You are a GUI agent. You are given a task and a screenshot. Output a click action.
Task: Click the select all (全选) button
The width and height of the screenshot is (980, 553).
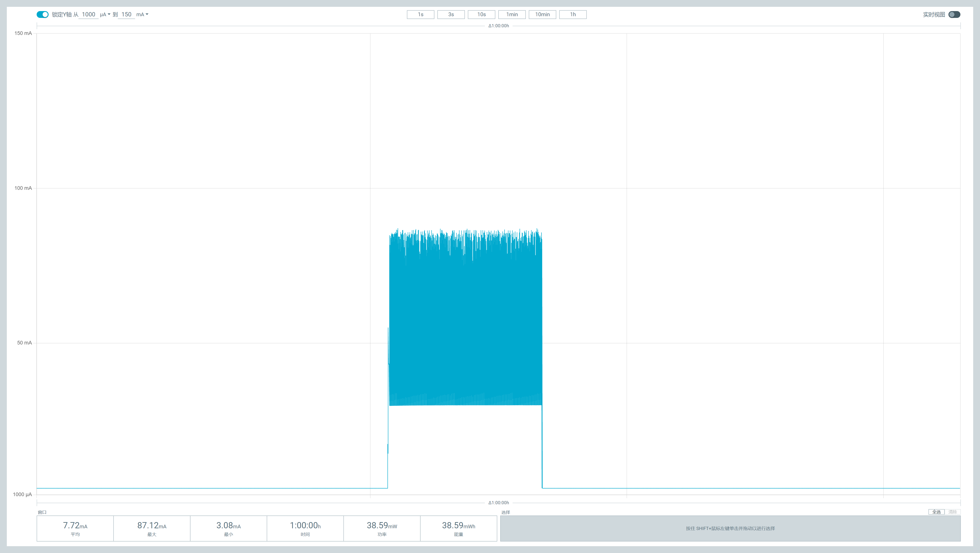936,512
